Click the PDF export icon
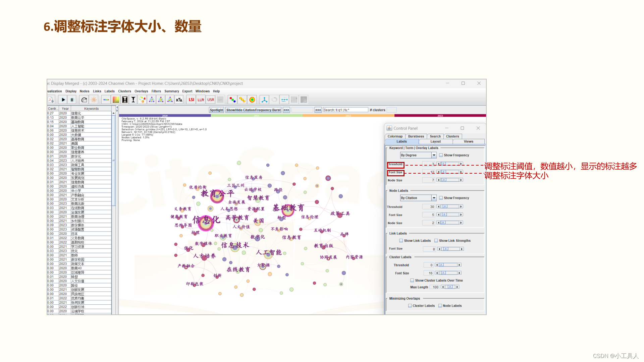Screen dimensions: 644x362 pyautogui.click(x=51, y=100)
